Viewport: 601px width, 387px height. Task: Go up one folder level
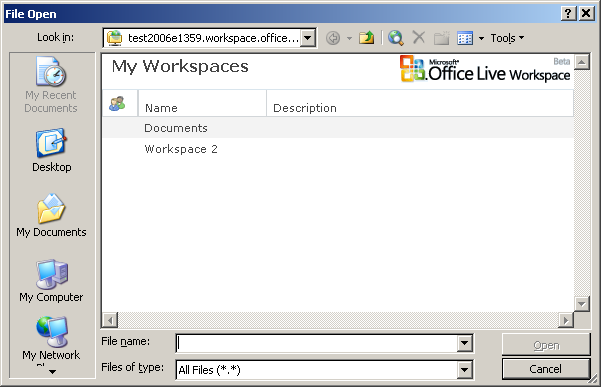366,38
